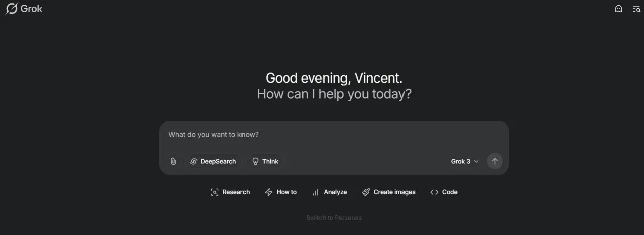Attach a file with the paperclip icon

click(x=173, y=161)
